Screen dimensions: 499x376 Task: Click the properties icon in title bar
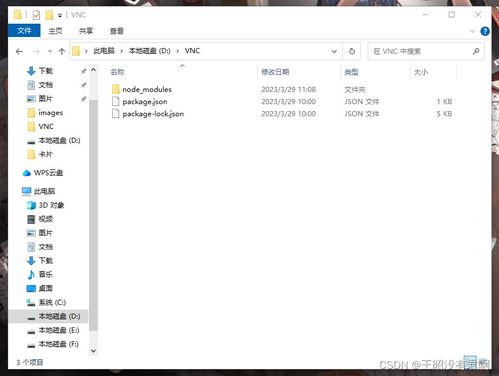coord(36,15)
